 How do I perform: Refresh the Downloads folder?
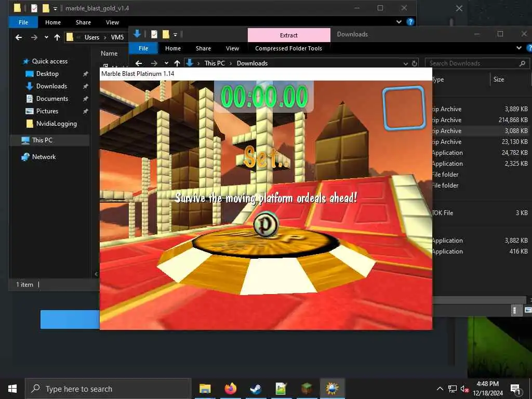(414, 63)
